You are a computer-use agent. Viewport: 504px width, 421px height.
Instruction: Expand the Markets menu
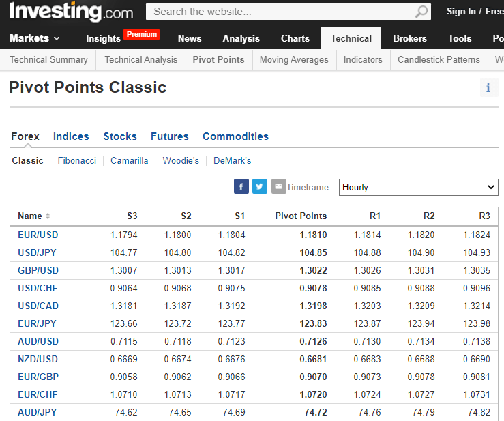35,38
